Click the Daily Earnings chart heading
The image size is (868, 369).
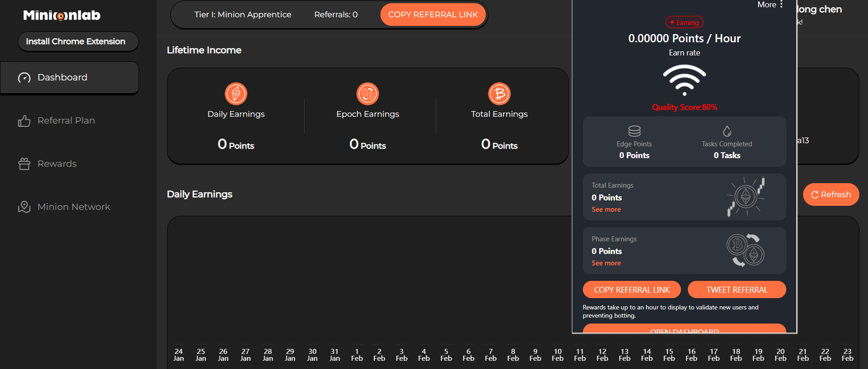click(x=200, y=194)
